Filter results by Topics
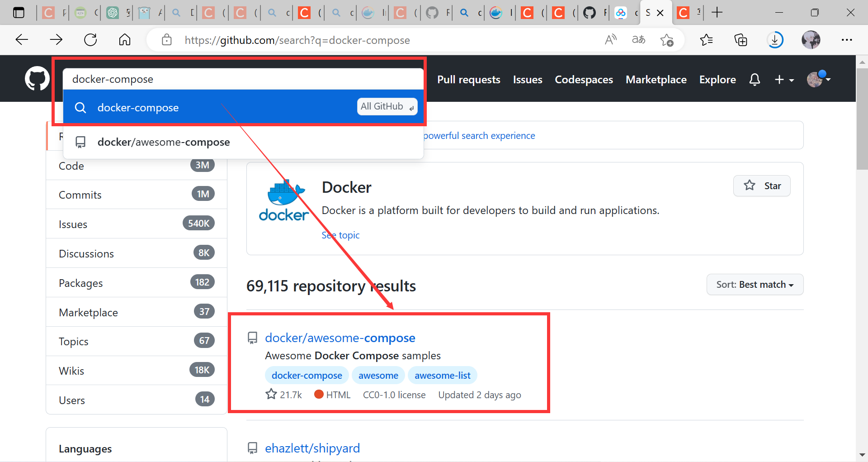 [x=137, y=341]
